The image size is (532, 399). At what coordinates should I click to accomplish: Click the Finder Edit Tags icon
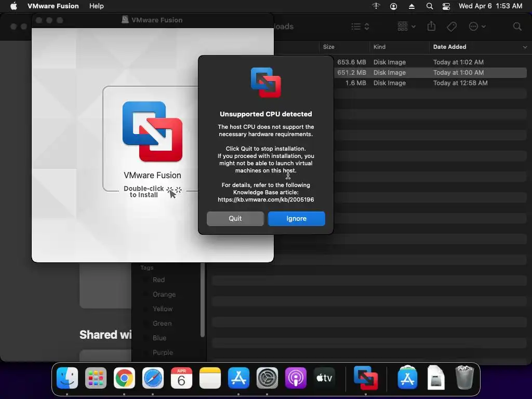pos(451,26)
